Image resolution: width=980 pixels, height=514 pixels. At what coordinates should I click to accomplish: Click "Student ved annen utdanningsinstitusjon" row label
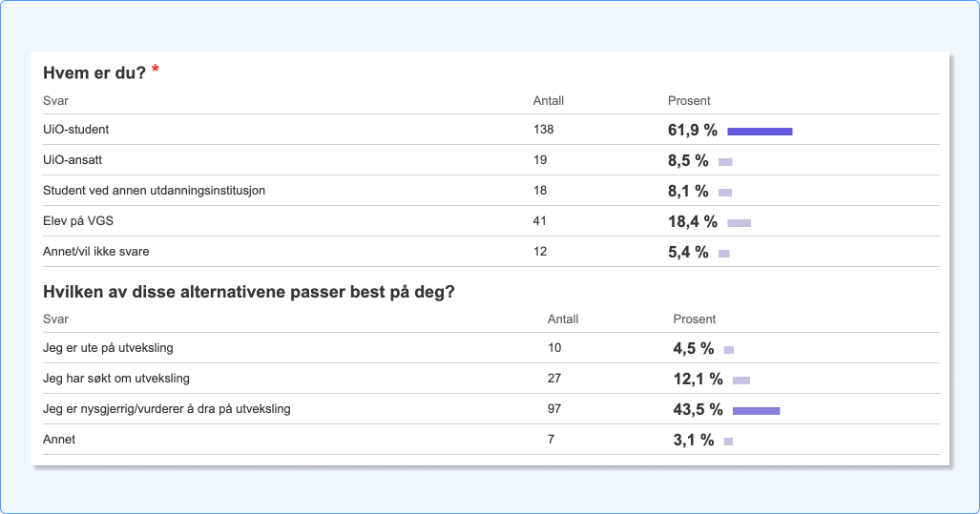click(154, 191)
